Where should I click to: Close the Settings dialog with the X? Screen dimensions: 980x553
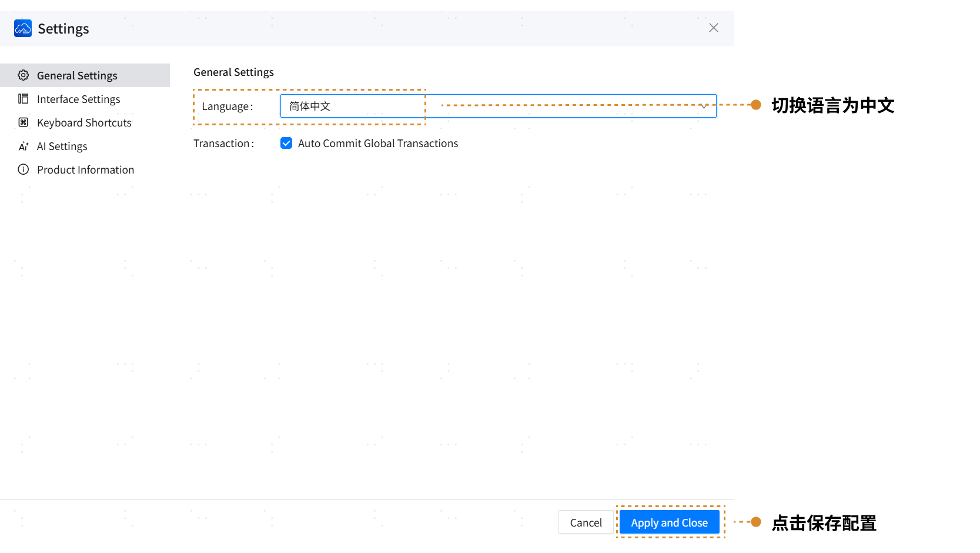point(713,28)
